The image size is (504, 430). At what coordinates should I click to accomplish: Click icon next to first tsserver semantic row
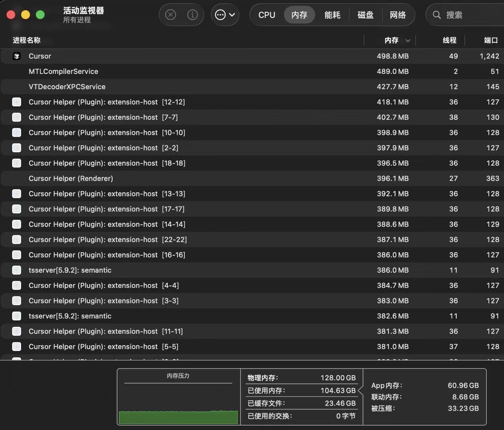(16, 270)
